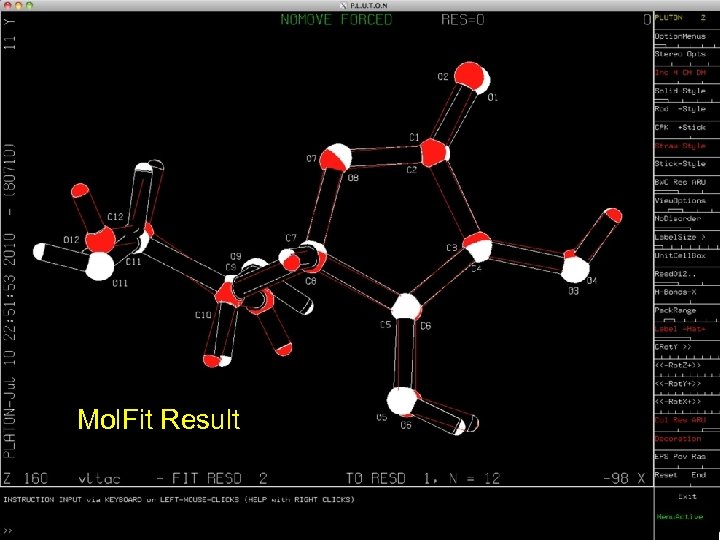The height and width of the screenshot is (540, 720).
Task: Toggle the red 'Inc H CH OH' option
Action: coord(680,73)
